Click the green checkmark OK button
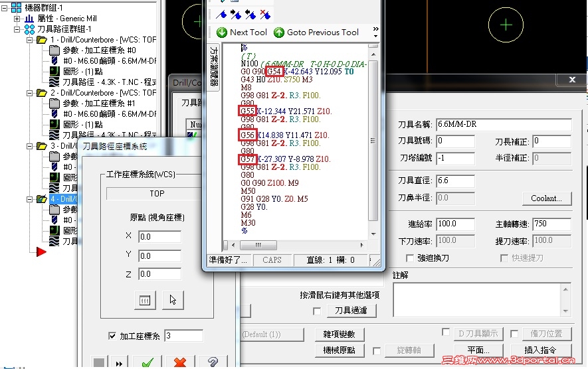Image resolution: width=588 pixels, height=369 pixels. [x=147, y=362]
